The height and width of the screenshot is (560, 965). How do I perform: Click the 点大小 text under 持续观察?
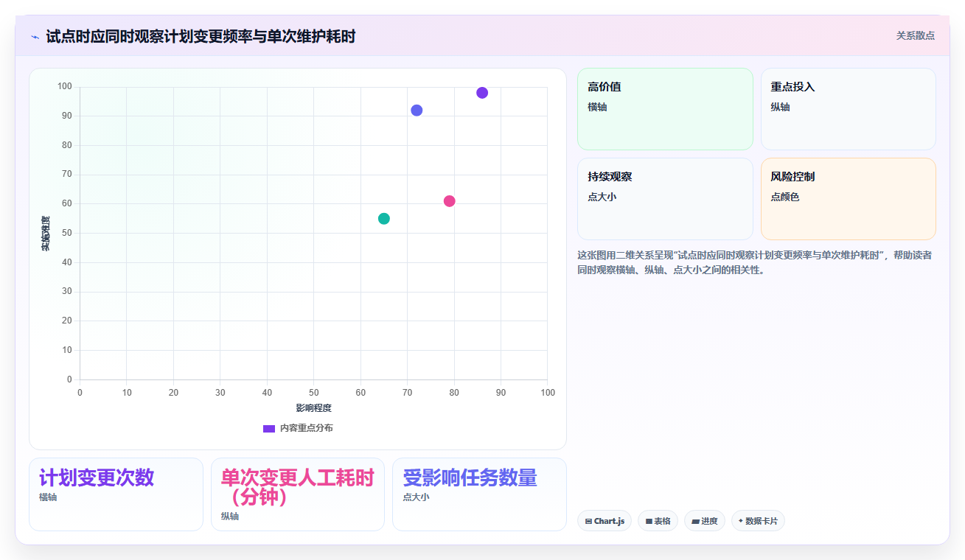click(602, 197)
